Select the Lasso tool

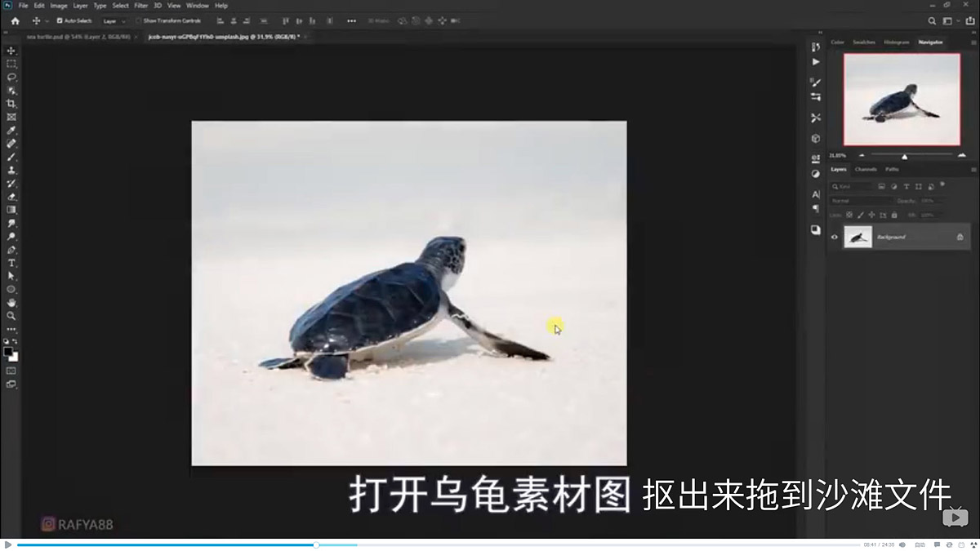[11, 77]
